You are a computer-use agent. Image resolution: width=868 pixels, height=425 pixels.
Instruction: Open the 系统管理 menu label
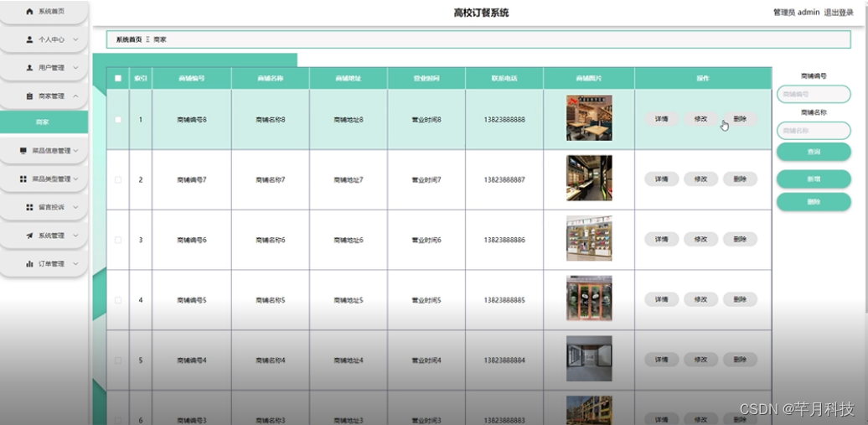point(51,236)
